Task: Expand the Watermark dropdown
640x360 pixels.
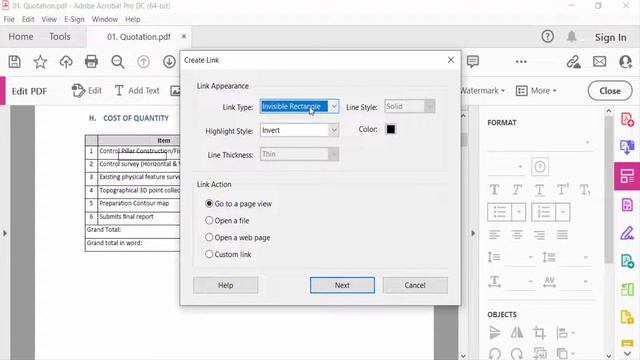Action: tap(482, 91)
